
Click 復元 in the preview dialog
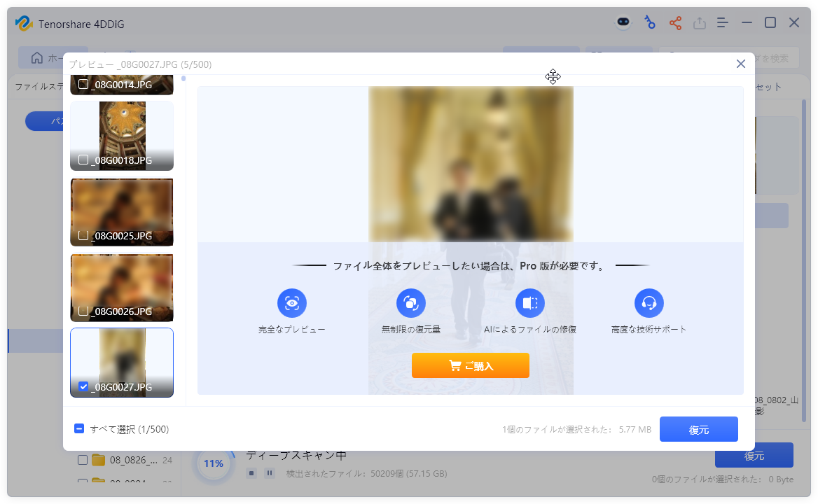[698, 429]
